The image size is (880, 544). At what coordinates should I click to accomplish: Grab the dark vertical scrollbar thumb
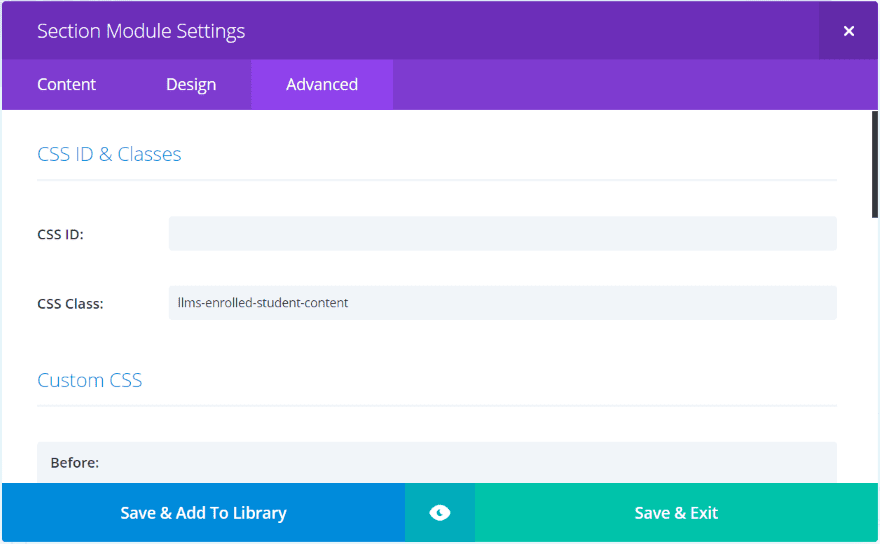[x=874, y=164]
